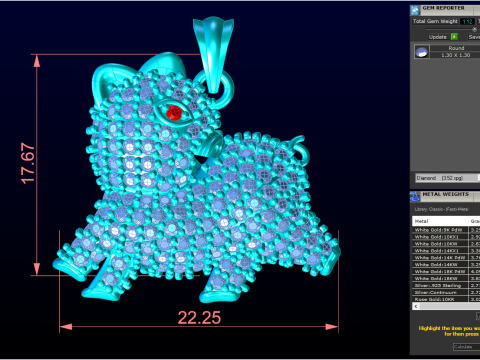
Task: Select the White Gold 10KX1 row
Action: [x=446, y=237]
